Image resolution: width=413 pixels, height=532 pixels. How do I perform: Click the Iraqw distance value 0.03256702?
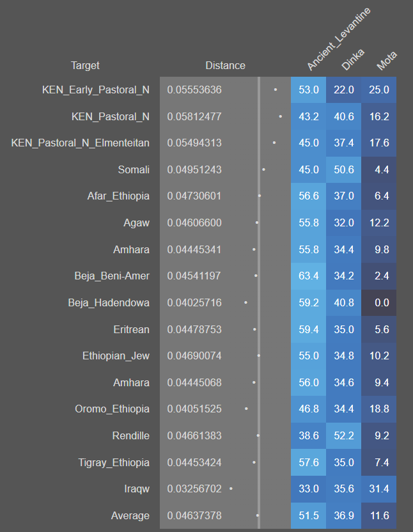tap(194, 489)
